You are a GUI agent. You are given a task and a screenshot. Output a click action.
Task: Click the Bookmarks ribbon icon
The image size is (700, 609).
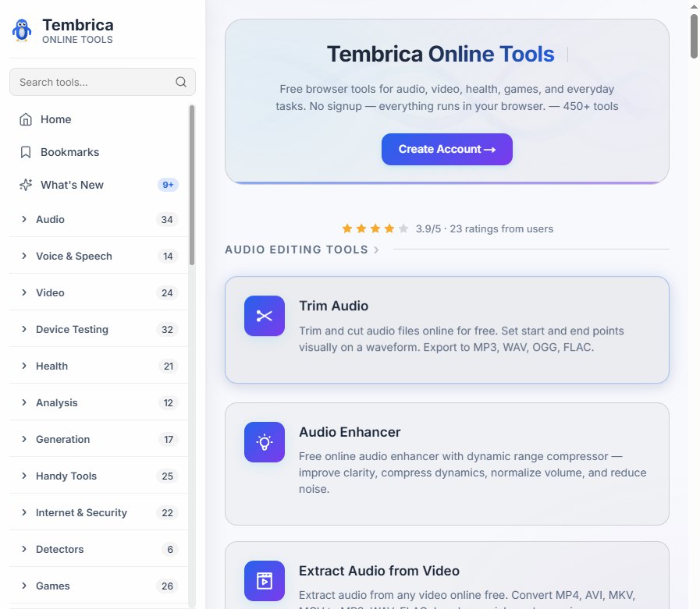26,152
